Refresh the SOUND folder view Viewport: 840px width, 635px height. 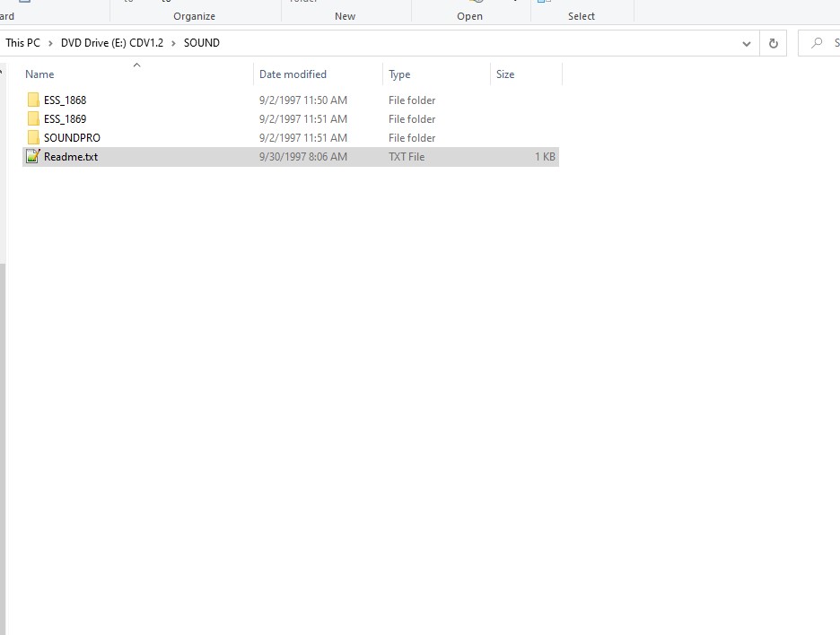[773, 43]
